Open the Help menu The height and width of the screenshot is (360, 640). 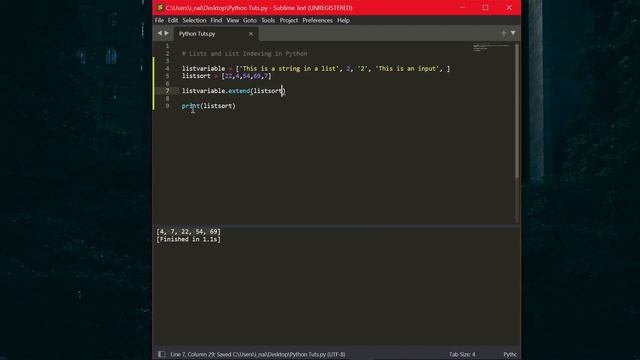pyautogui.click(x=343, y=20)
